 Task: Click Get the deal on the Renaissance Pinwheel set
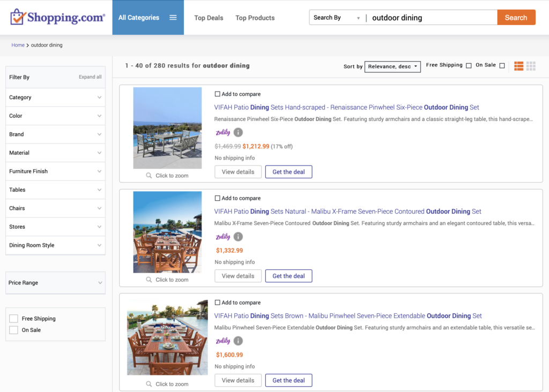click(x=288, y=171)
